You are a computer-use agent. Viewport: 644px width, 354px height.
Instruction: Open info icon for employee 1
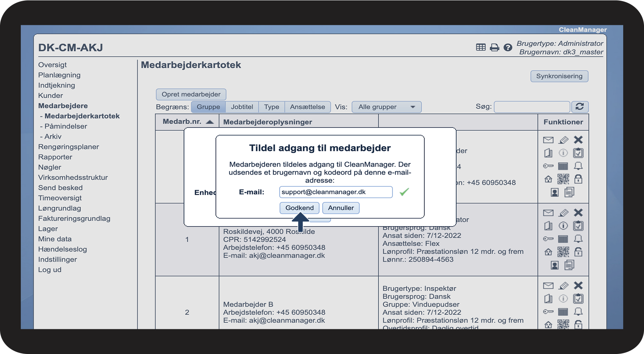(563, 226)
